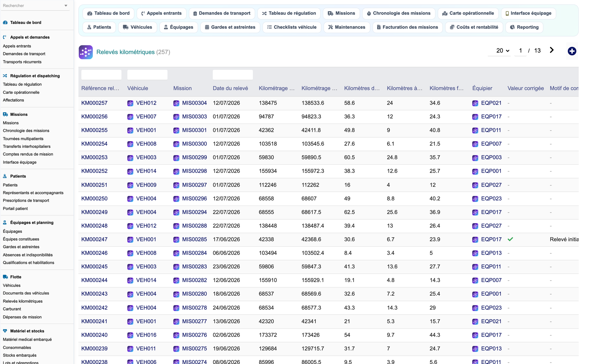The width and height of the screenshot is (589, 364).
Task: Click the mission icon beside MIS00299
Action: tap(176, 158)
